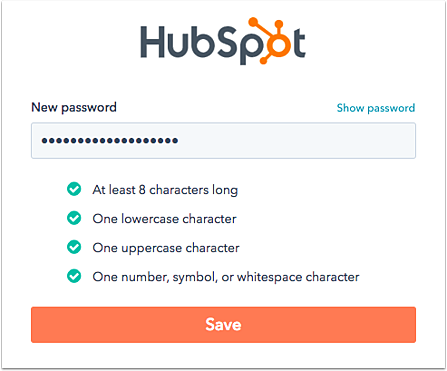This screenshot has width=447, height=371.
Task: Save the new password
Action: point(223,325)
